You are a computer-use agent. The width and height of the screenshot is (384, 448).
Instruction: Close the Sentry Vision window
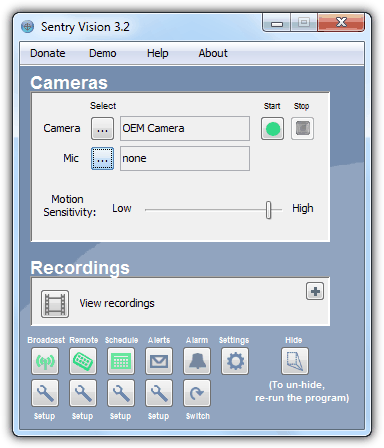tap(341, 23)
